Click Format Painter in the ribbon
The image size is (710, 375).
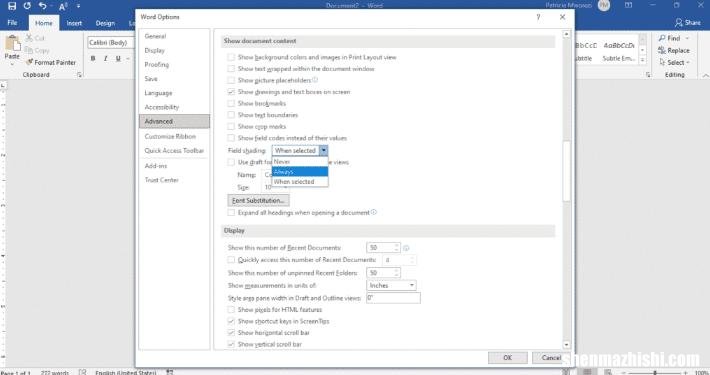pos(51,62)
